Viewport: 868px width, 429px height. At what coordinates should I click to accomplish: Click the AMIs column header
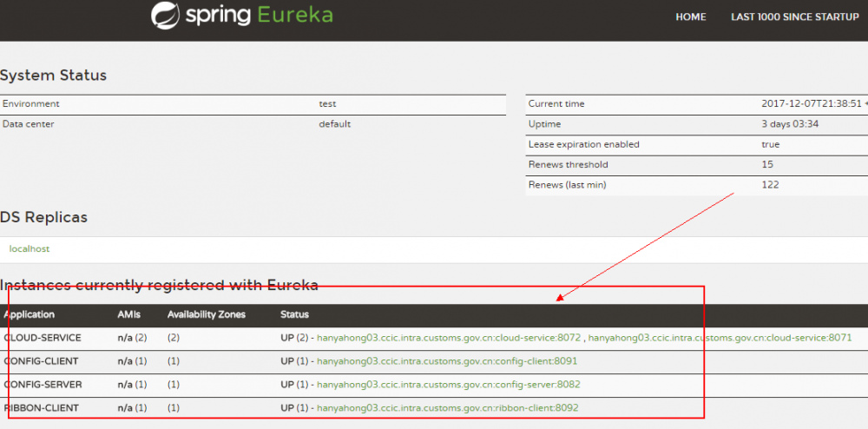129,314
